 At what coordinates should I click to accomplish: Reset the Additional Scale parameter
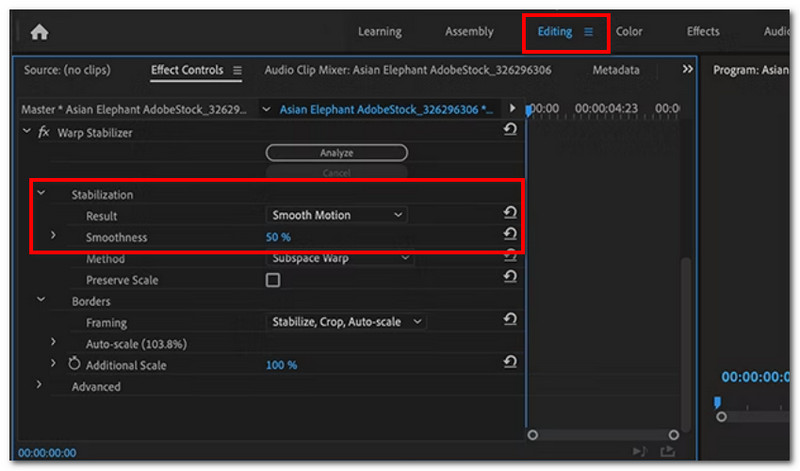coord(510,362)
